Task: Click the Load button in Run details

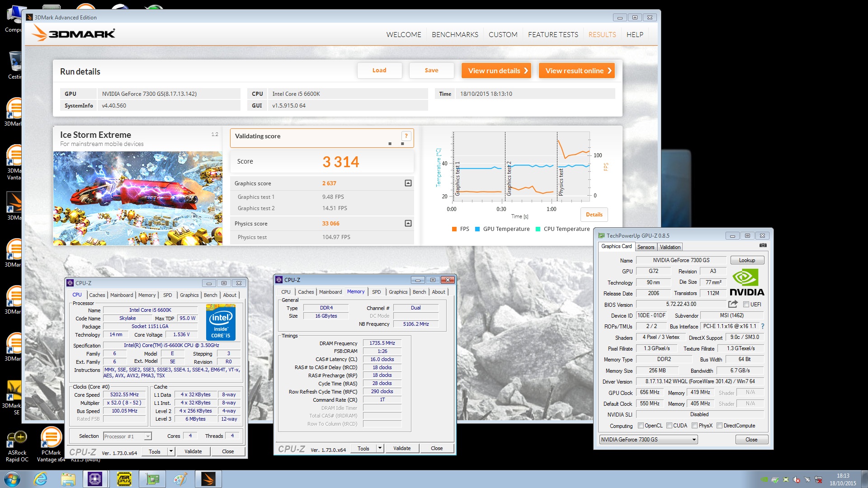Action: (379, 70)
